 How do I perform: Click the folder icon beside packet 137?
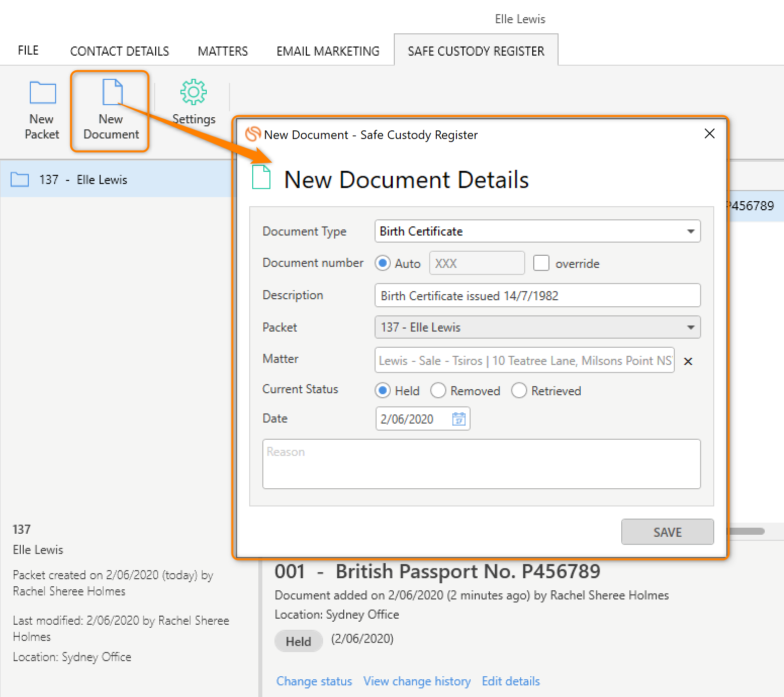(19, 179)
